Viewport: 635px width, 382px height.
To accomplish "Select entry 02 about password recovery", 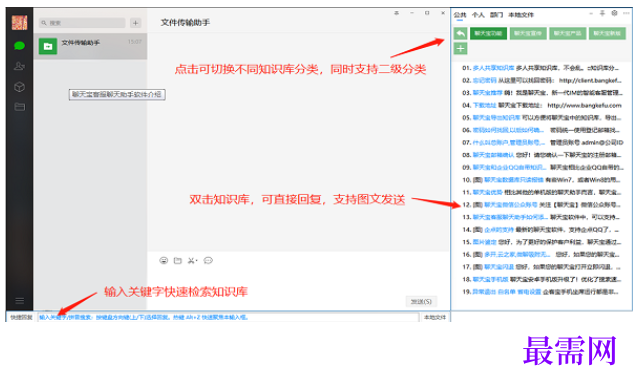I will tap(542, 81).
